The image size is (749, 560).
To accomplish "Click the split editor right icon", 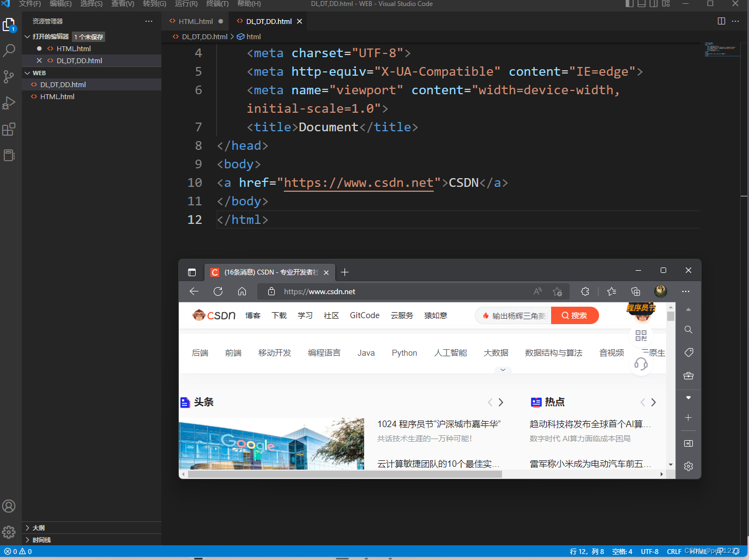I will click(x=721, y=21).
